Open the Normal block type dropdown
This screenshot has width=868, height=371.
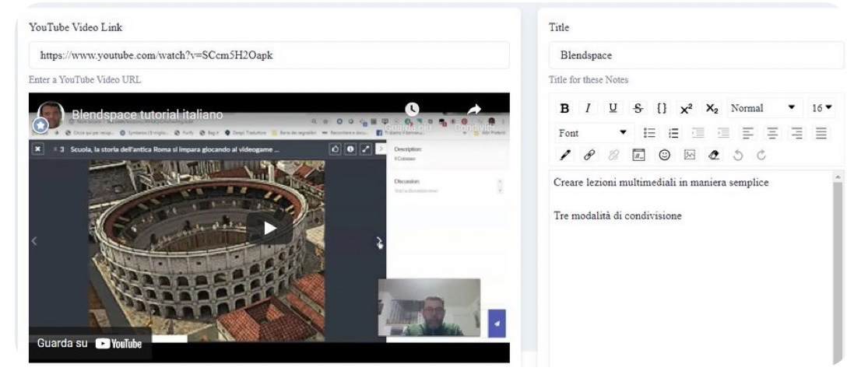click(x=762, y=108)
